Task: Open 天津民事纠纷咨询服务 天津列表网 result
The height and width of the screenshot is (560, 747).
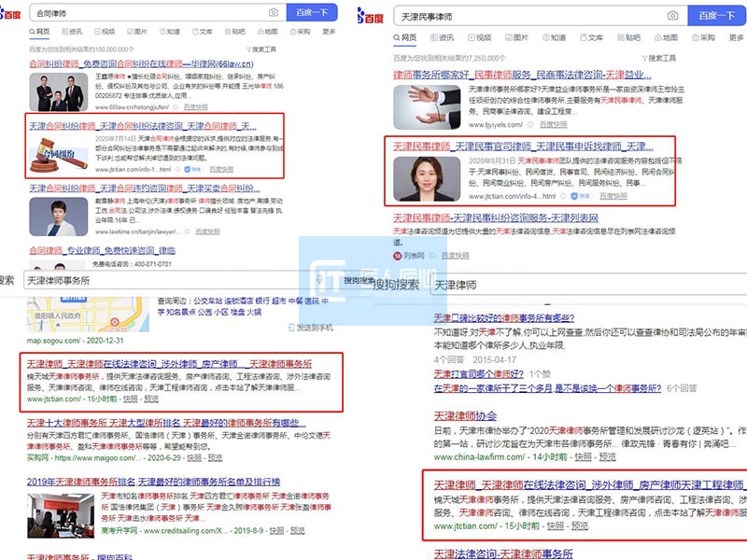Action: [x=496, y=218]
